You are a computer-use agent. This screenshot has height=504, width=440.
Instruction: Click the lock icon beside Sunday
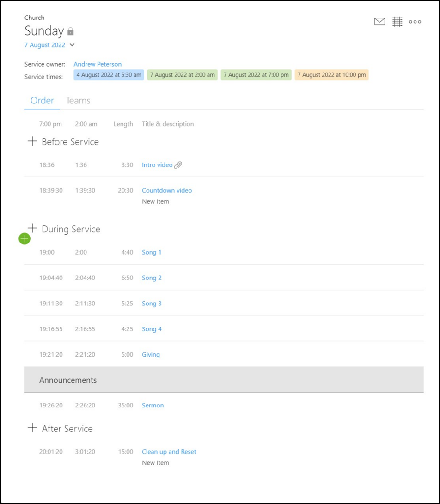70,31
